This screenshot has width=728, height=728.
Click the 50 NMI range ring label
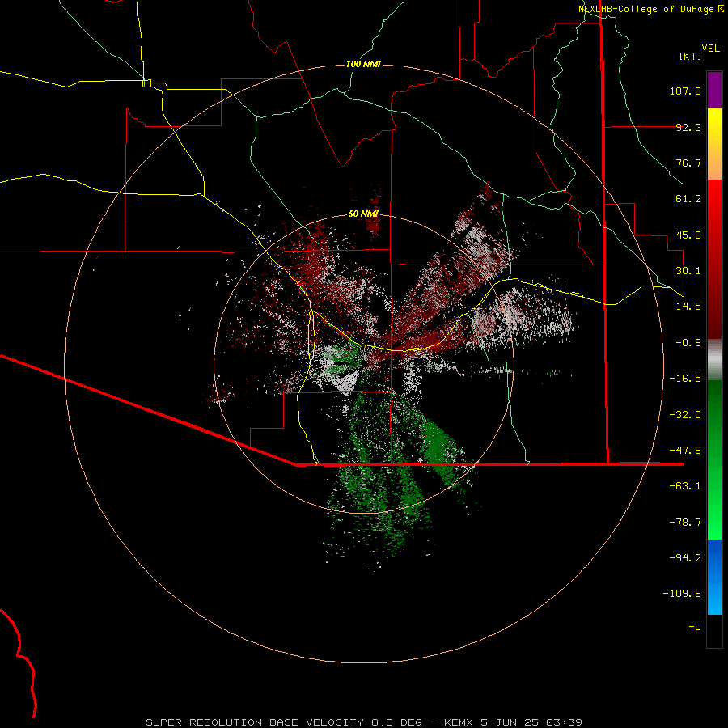(363, 214)
